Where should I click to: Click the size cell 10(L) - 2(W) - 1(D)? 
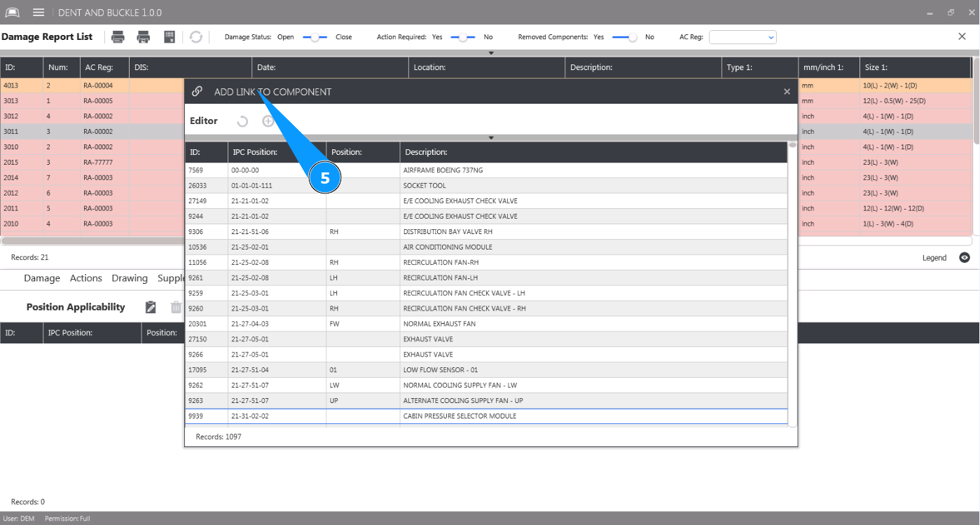click(x=916, y=86)
